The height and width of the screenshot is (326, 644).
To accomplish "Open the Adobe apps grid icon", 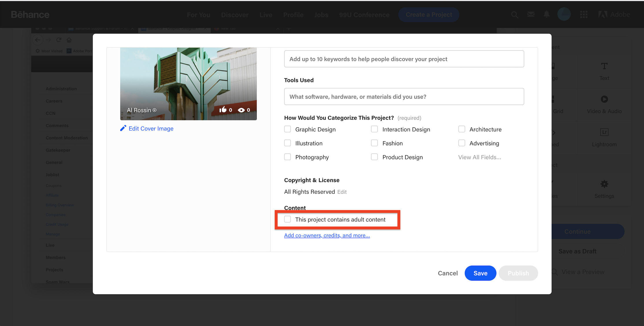I will [584, 14].
